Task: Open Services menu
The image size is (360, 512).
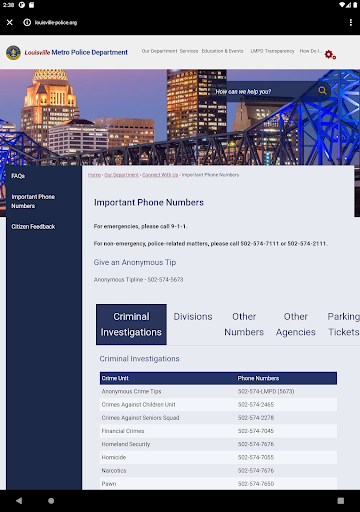Action: tap(189, 51)
